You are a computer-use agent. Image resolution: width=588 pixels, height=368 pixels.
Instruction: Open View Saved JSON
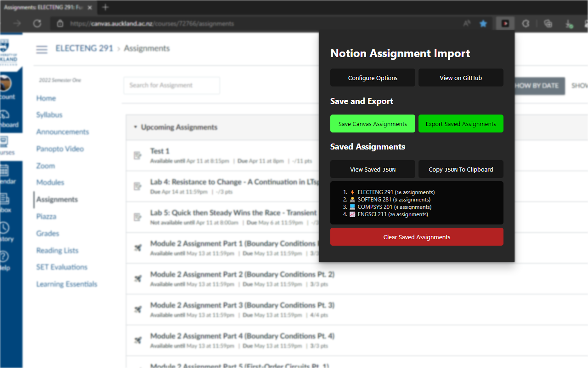[x=373, y=169]
